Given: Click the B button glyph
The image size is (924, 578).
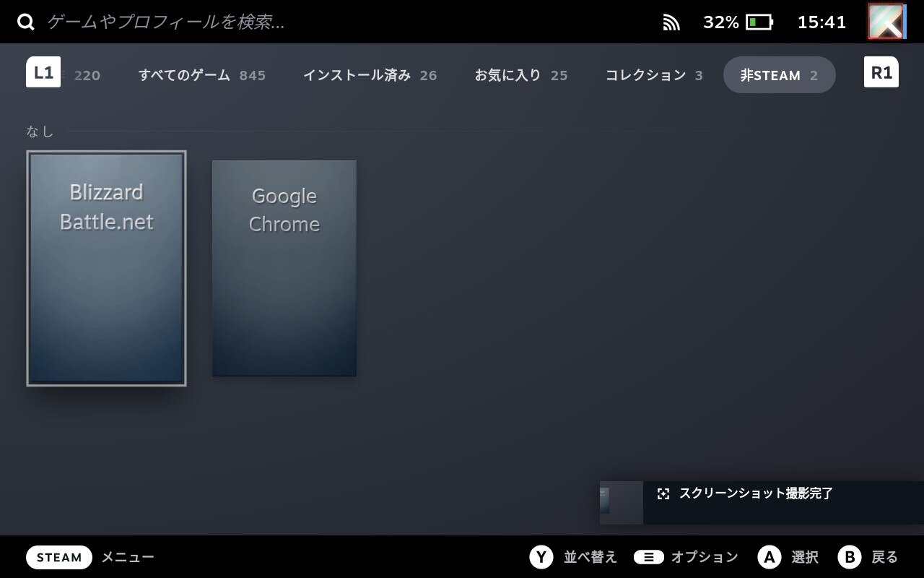Looking at the screenshot, I should pos(850,557).
